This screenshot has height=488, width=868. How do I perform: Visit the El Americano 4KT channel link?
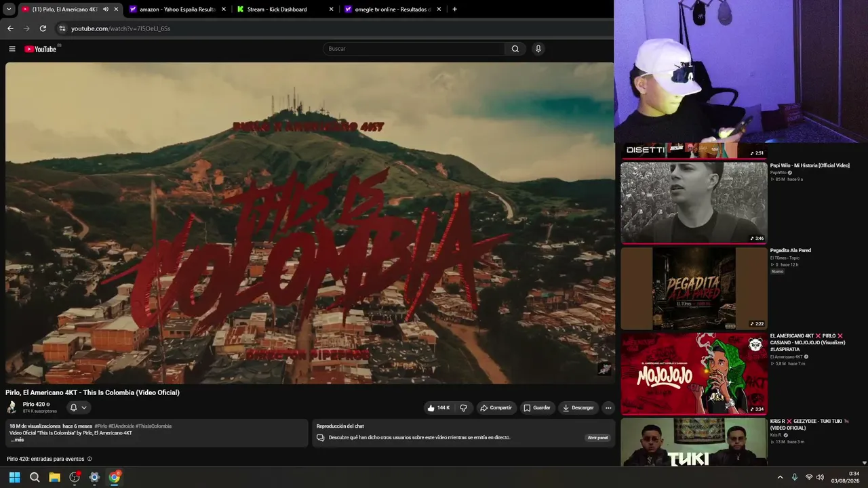(787, 357)
